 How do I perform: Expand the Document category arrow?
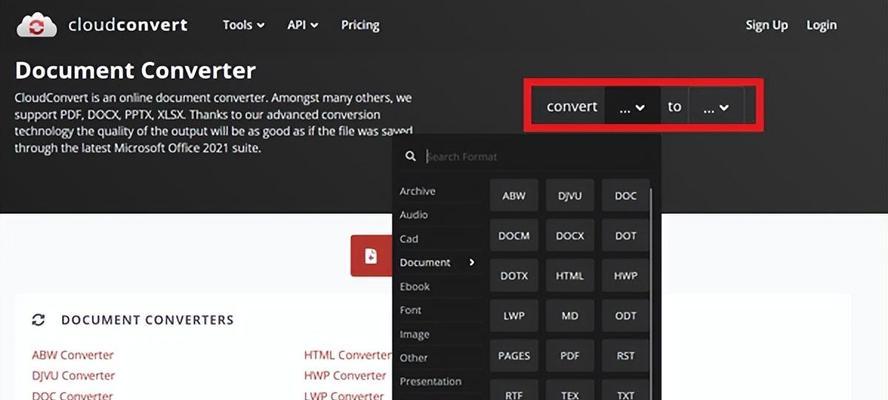[472, 262]
